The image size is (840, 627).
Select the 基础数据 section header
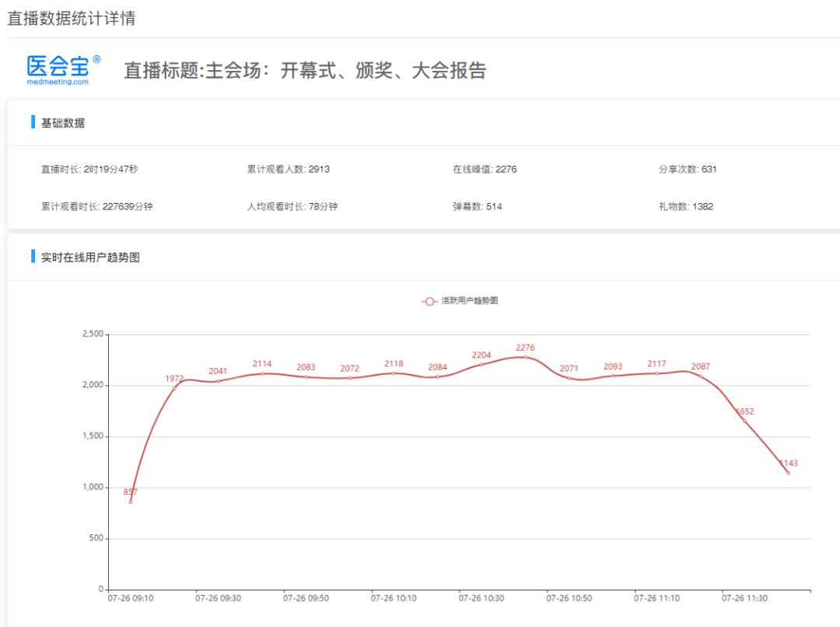pyautogui.click(x=63, y=123)
